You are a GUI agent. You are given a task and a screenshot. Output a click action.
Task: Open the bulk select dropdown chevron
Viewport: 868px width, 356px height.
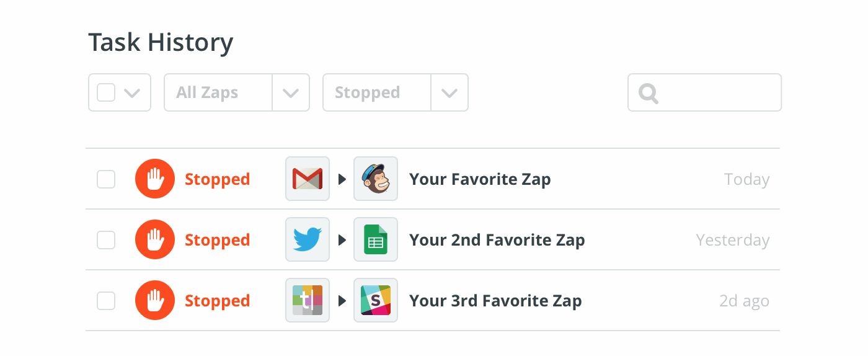point(132,93)
